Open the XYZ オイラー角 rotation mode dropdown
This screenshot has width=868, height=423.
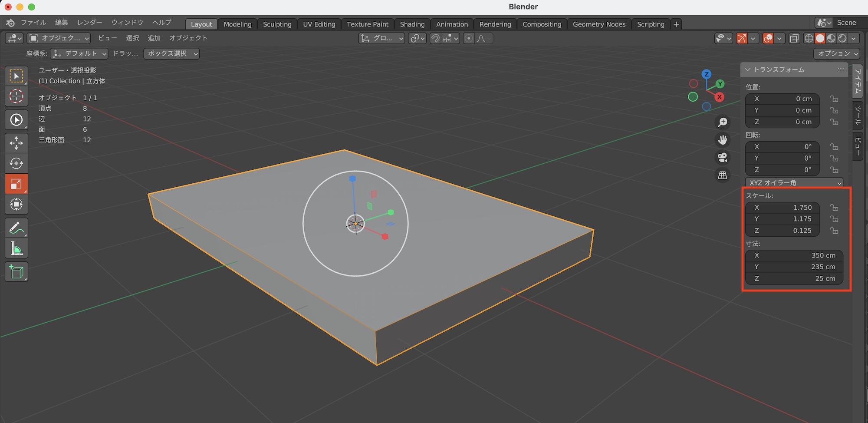[x=794, y=183]
